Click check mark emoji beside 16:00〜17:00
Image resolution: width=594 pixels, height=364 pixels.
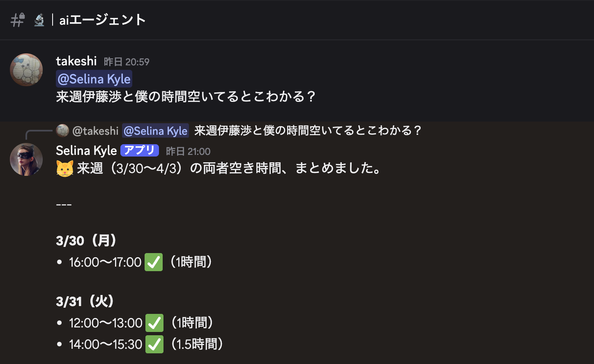(x=154, y=262)
